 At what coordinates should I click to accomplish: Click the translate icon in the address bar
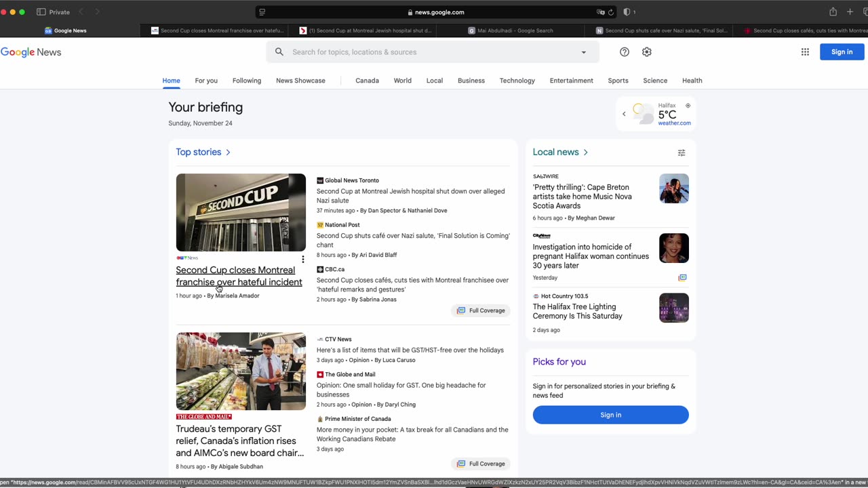600,12
